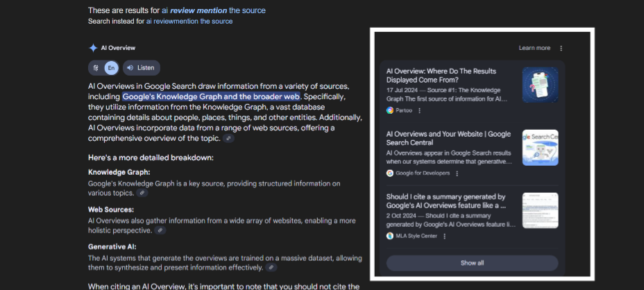Open 'AI Overview: Where Do The Results Displayed Come From?' result
Screen dimensions: 644x290
441,76
